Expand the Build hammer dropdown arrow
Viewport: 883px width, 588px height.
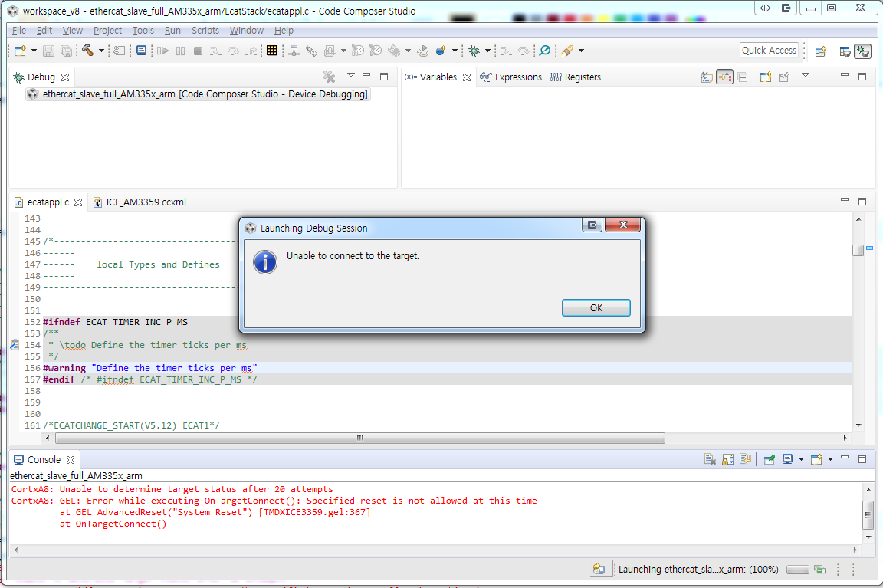[101, 51]
